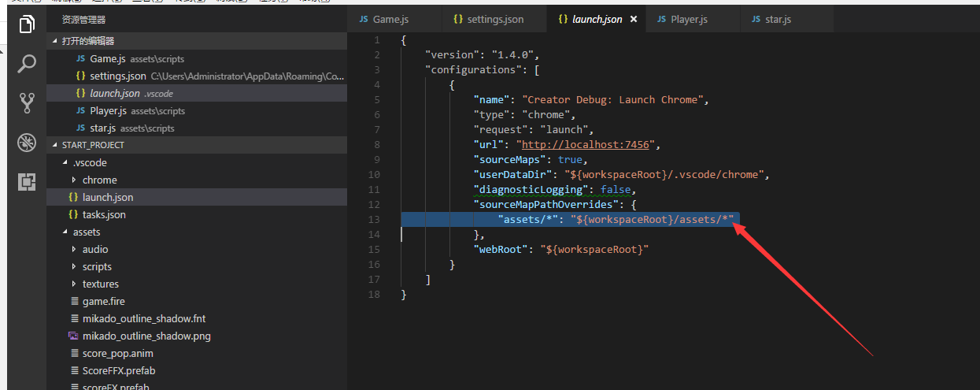Open the Search view in the activity bar
980x390 pixels.
pos(27,63)
